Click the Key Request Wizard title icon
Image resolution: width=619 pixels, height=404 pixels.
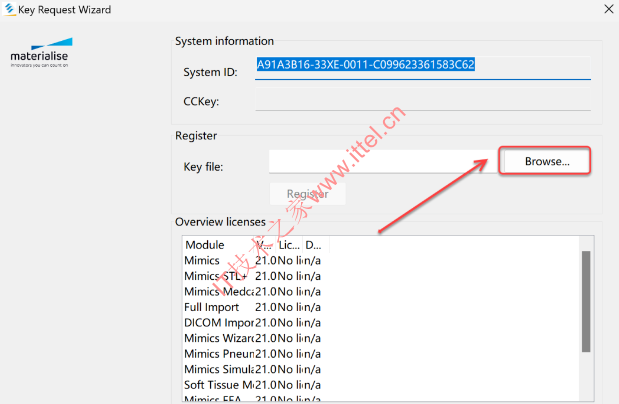click(9, 9)
